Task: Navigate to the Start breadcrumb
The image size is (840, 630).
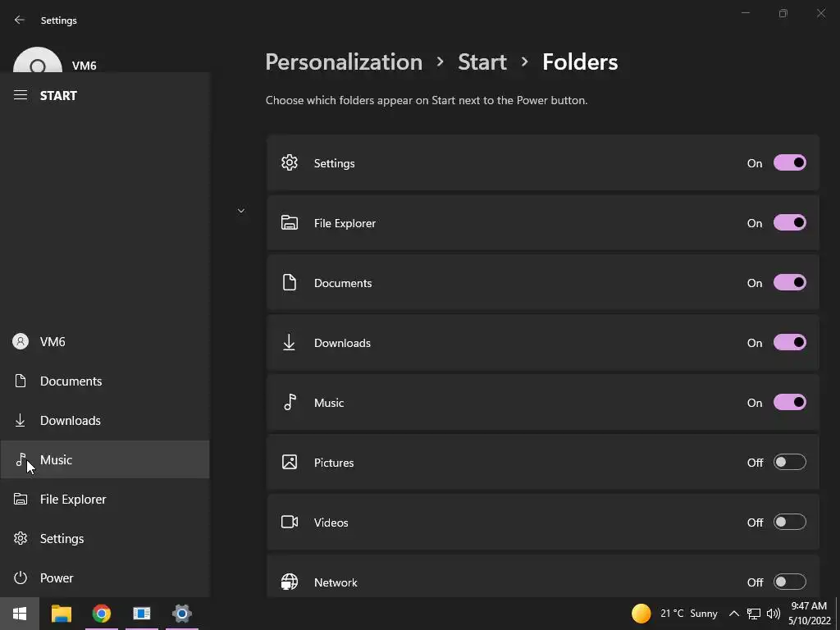Action: pos(482,62)
